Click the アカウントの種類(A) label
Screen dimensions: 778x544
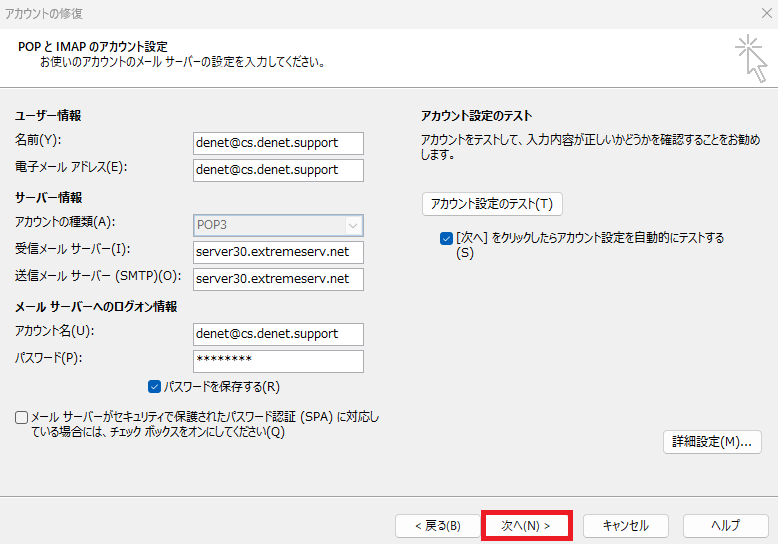pos(65,222)
